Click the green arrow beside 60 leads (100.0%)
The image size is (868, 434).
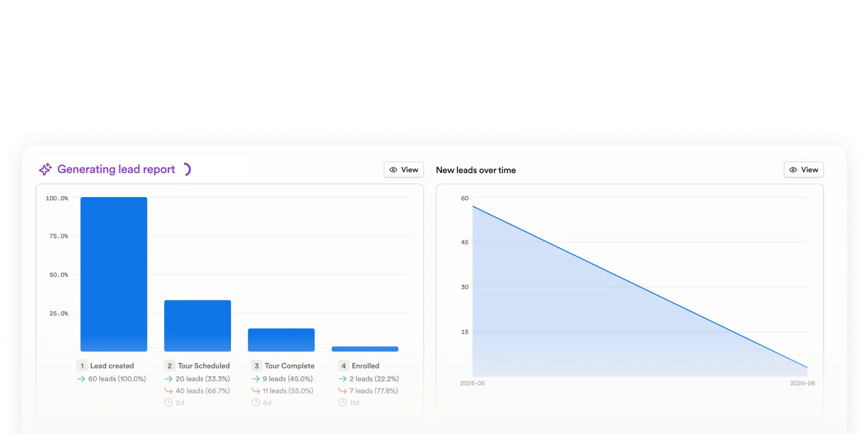tap(81, 379)
